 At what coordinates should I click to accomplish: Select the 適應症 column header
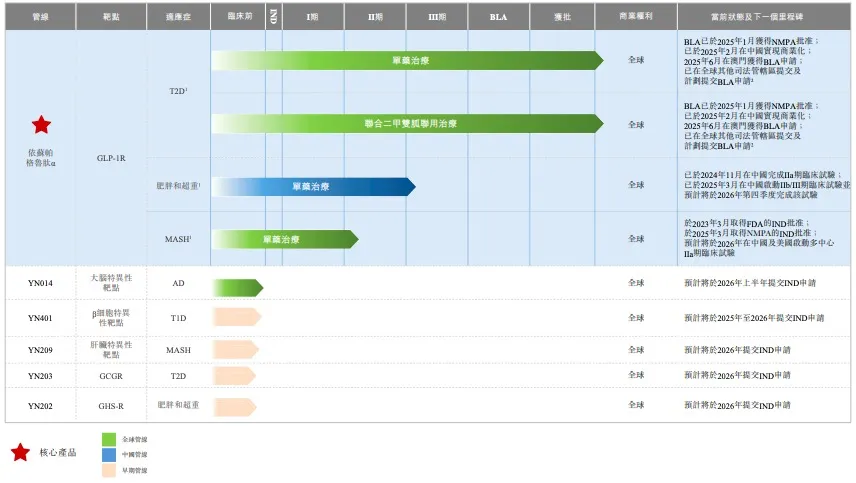pos(177,17)
